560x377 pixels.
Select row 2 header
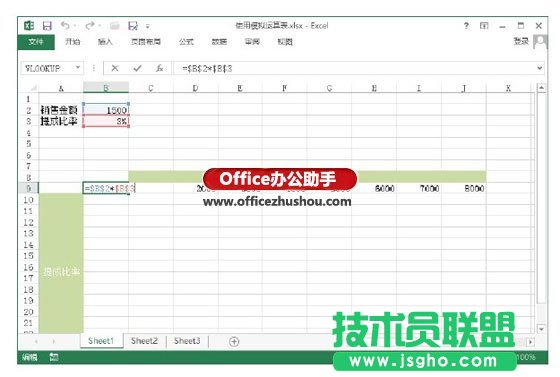click(29, 111)
